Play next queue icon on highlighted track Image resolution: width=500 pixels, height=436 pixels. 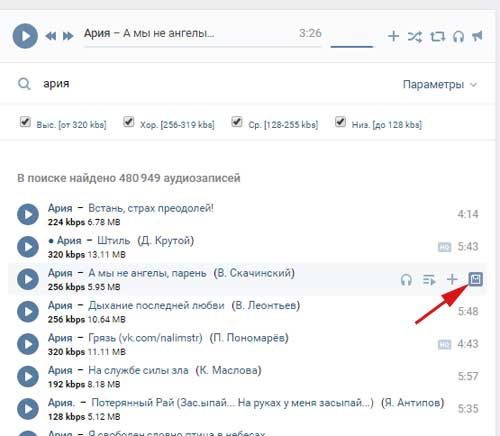point(429,280)
